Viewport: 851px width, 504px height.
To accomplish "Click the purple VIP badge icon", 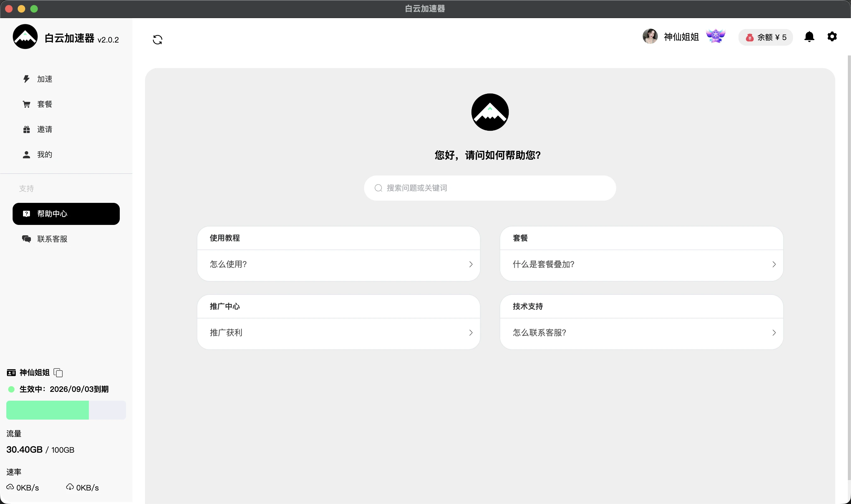I will coord(715,36).
